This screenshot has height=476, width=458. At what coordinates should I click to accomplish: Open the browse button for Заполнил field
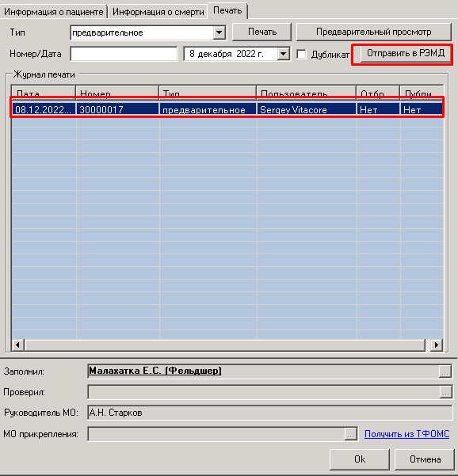click(x=445, y=371)
